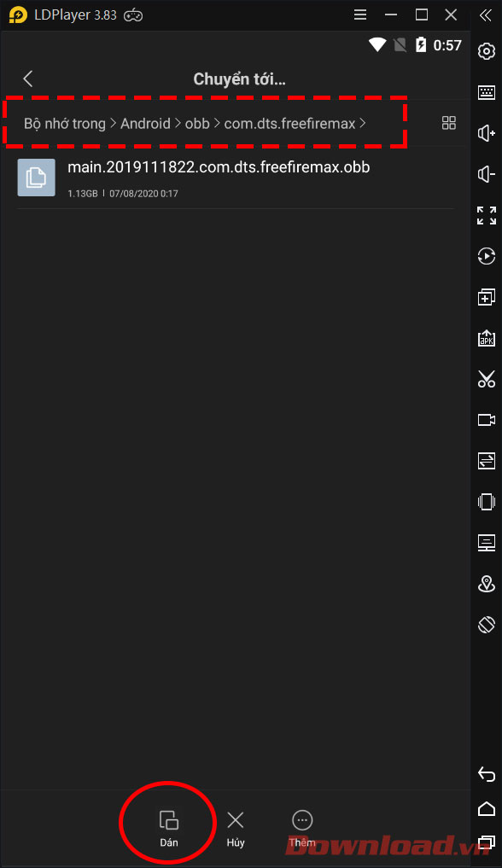Open multi-instance manager plus icon

487,297
